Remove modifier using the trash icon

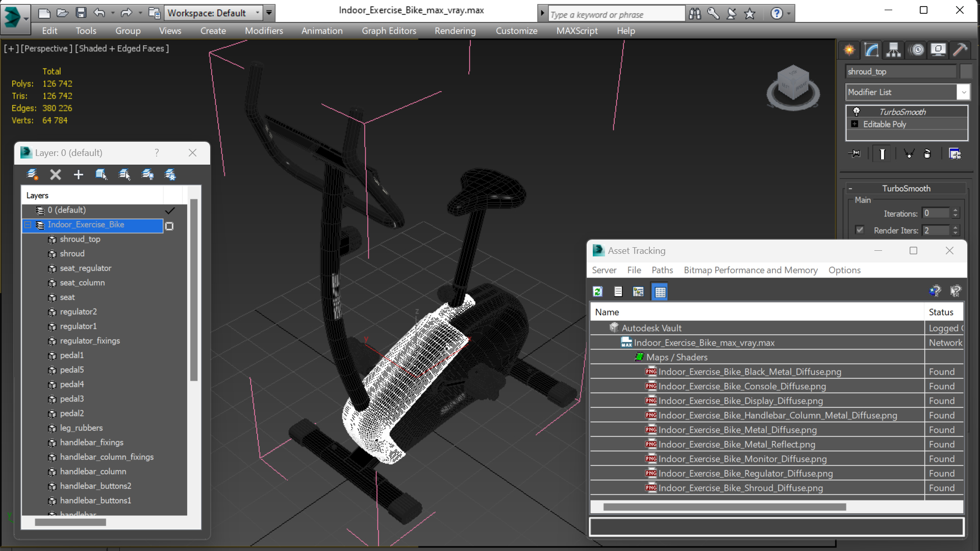(927, 153)
